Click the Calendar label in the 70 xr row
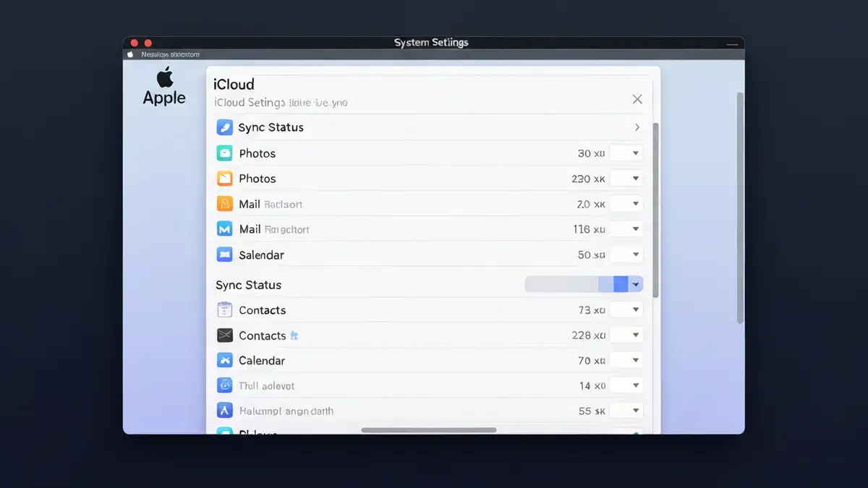 tap(262, 360)
